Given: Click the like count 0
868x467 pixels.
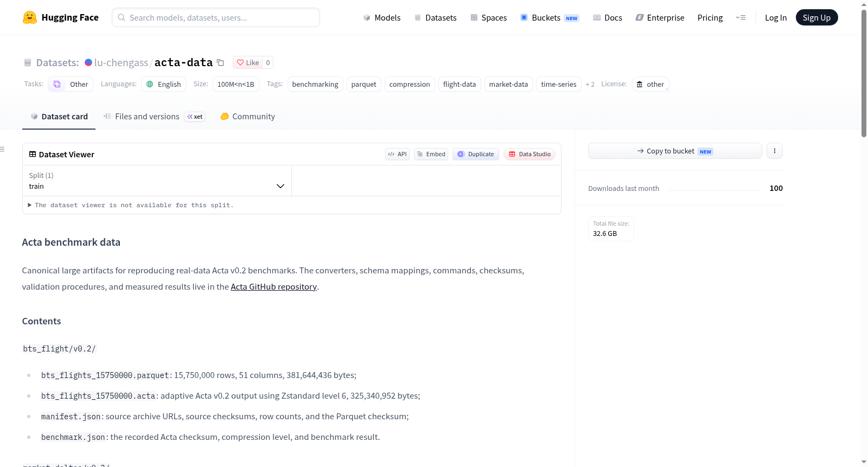Looking at the screenshot, I should tap(268, 62).
